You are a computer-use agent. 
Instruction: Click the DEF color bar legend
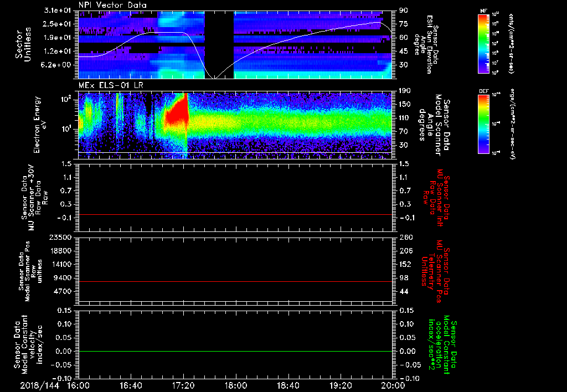[484, 124]
